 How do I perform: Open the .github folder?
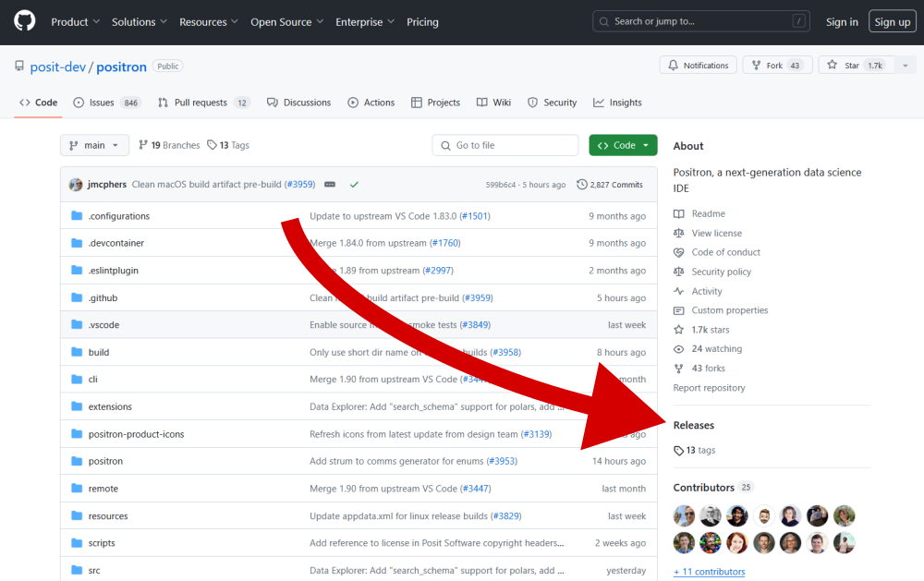[x=103, y=297]
